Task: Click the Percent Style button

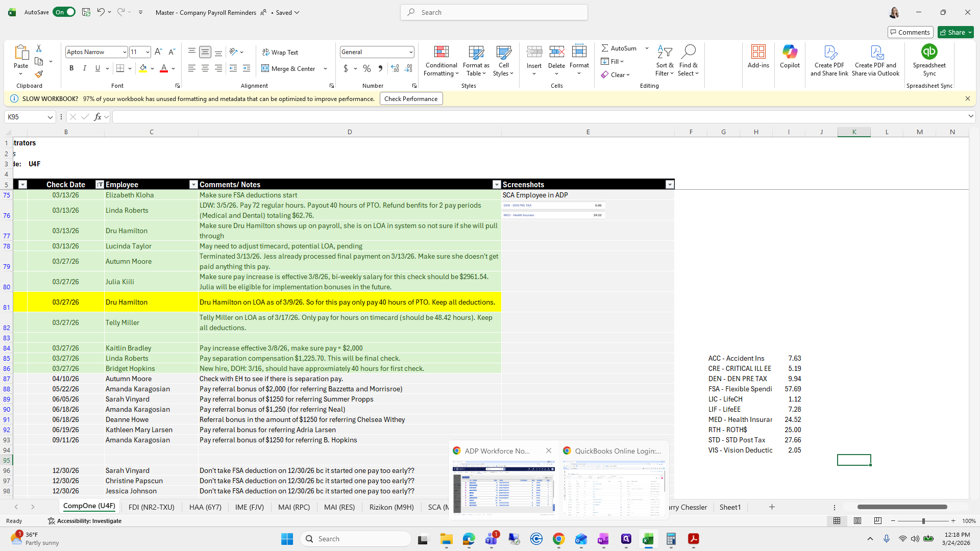Action: point(366,68)
